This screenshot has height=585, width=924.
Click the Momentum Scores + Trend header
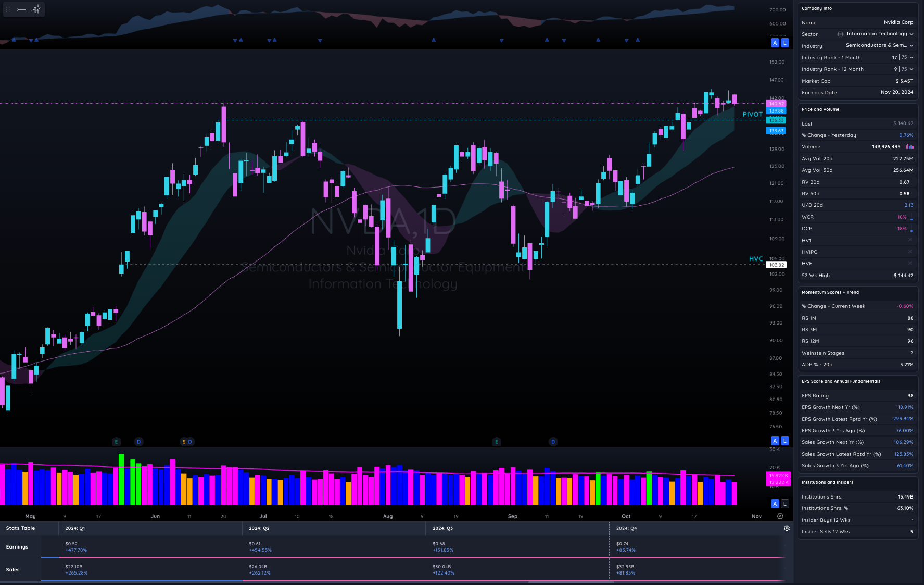[x=830, y=292]
